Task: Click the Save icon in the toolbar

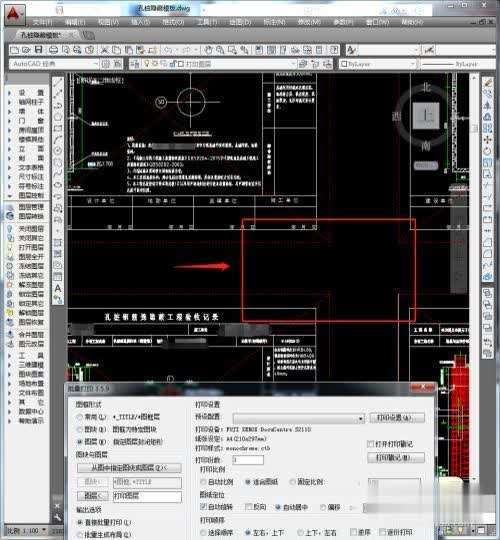Action: [38, 50]
